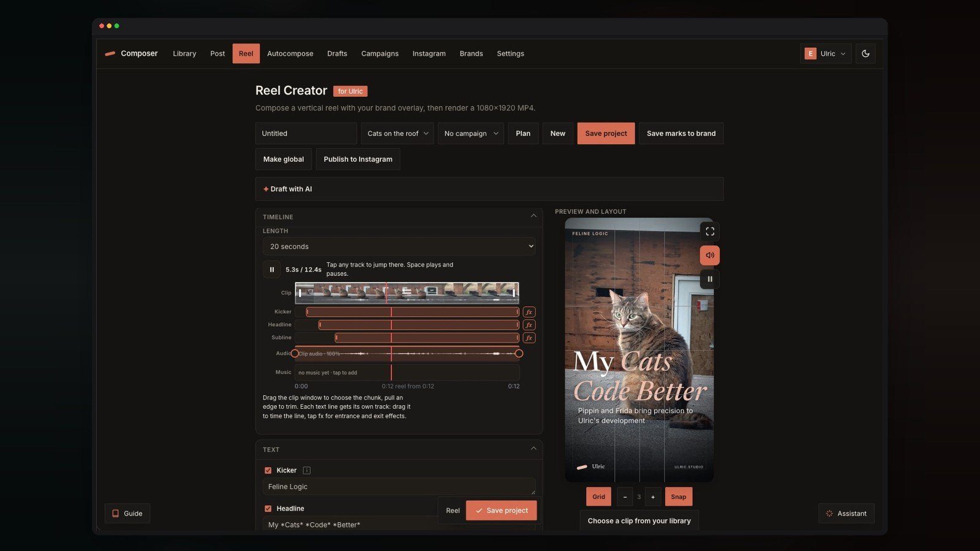Click Choose a clip from your library

tap(639, 521)
